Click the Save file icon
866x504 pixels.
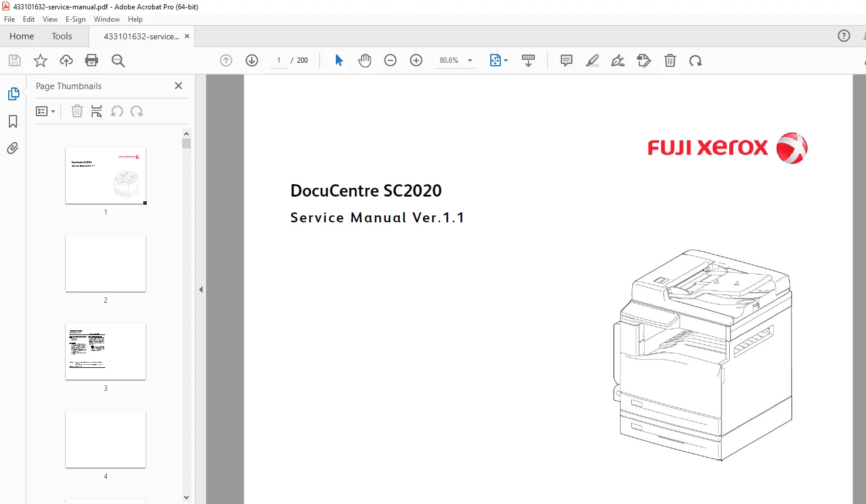pyautogui.click(x=15, y=60)
